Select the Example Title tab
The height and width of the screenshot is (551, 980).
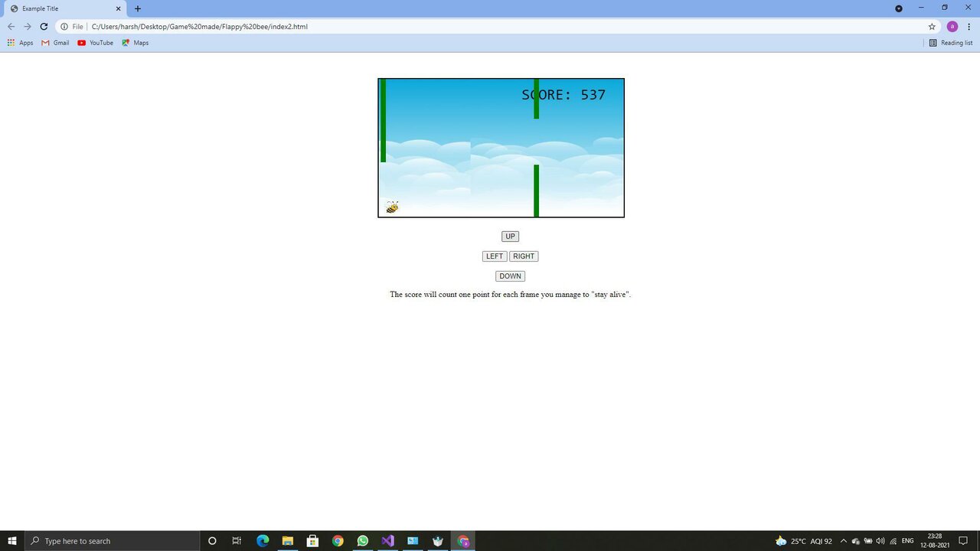point(65,8)
